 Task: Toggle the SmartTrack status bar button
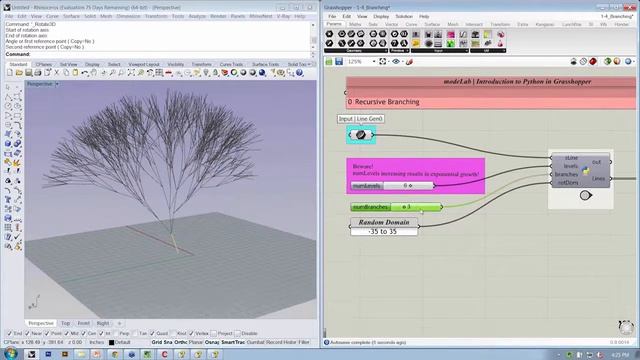click(233, 342)
